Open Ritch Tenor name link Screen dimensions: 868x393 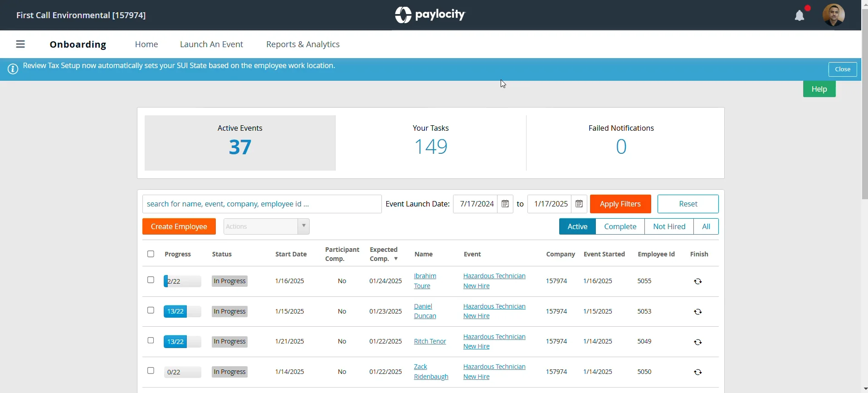pos(430,341)
